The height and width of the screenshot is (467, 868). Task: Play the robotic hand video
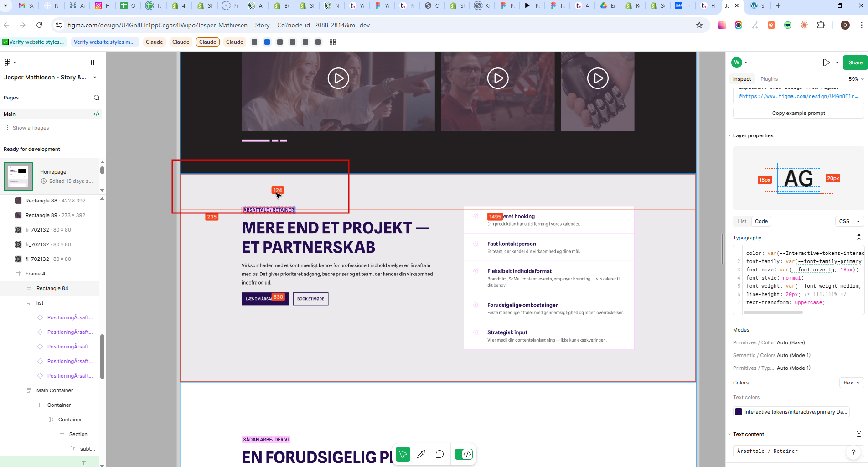[598, 78]
